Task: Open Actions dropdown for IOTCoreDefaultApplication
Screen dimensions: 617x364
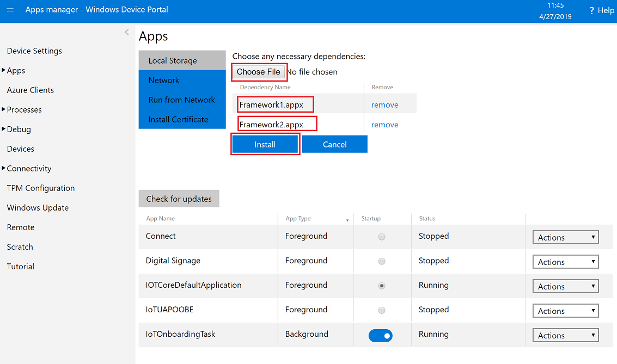Action: [x=565, y=286]
